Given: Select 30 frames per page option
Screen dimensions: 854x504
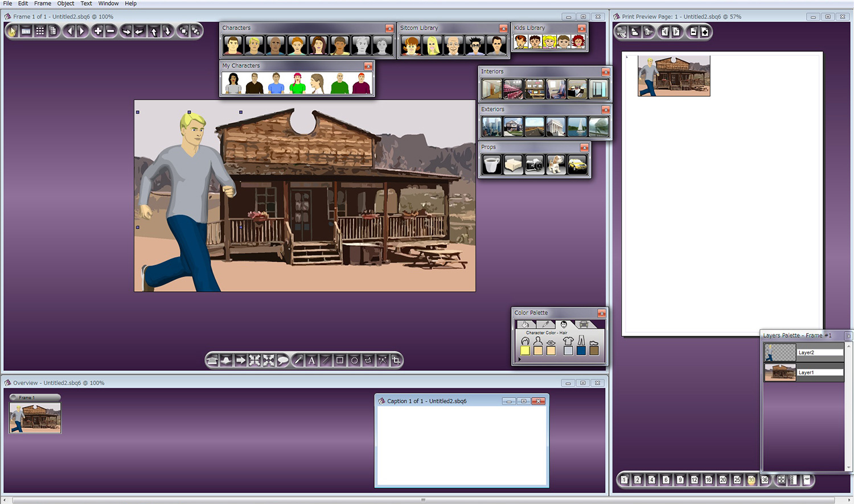Looking at the screenshot, I should click(751, 480).
